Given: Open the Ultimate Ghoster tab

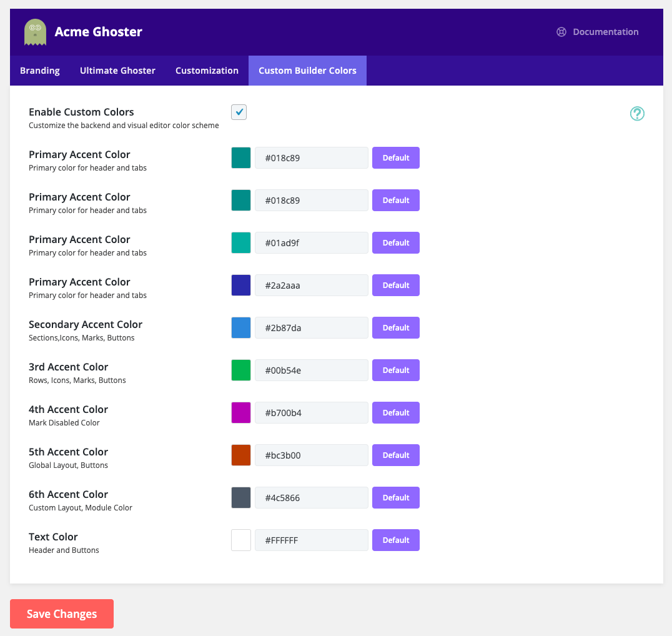Looking at the screenshot, I should (117, 71).
